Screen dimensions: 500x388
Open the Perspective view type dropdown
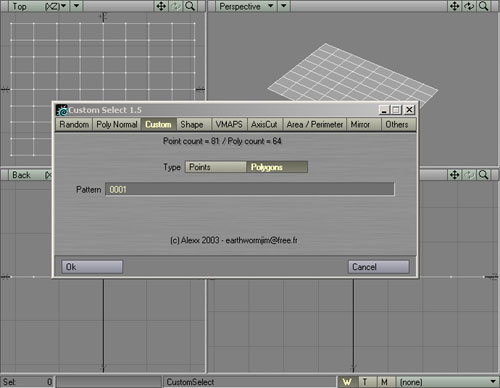pos(246,6)
